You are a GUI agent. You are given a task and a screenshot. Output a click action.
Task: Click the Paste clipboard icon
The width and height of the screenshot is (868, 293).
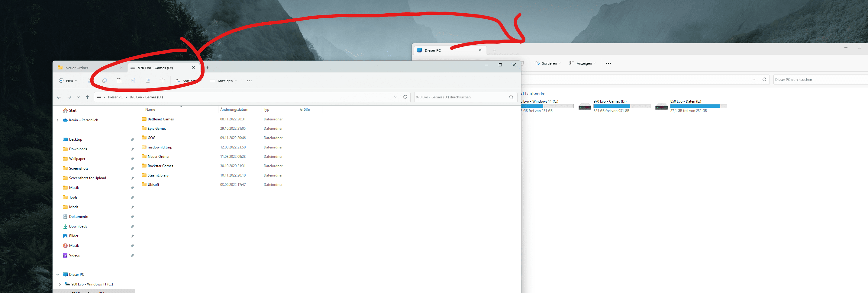coord(119,81)
